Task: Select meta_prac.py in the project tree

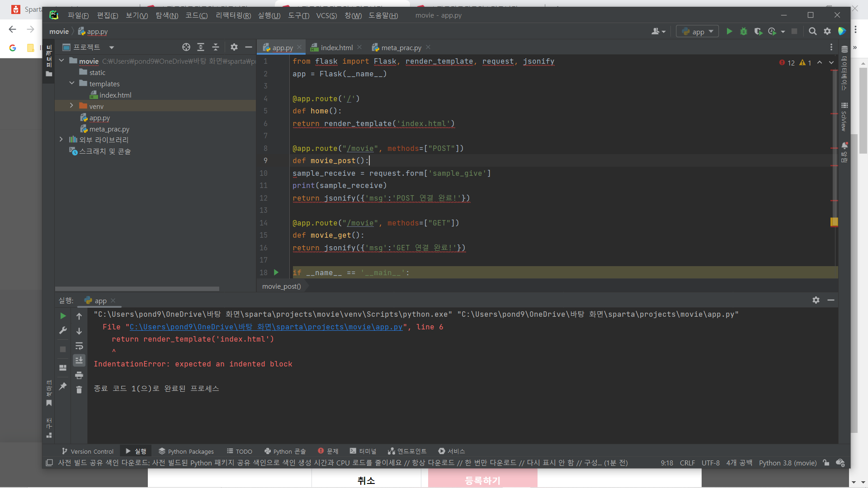Action: [109, 129]
